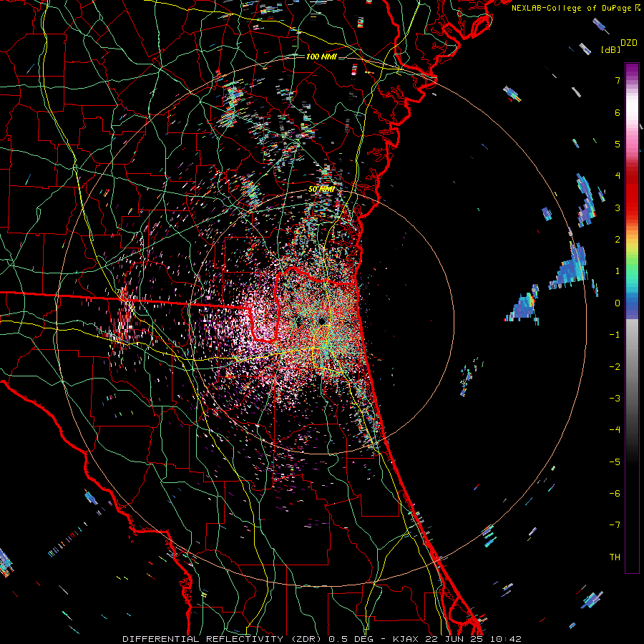This screenshot has height=644, width=644.
Task: Click the -5 value on the ZDR scale
Action: 615,462
